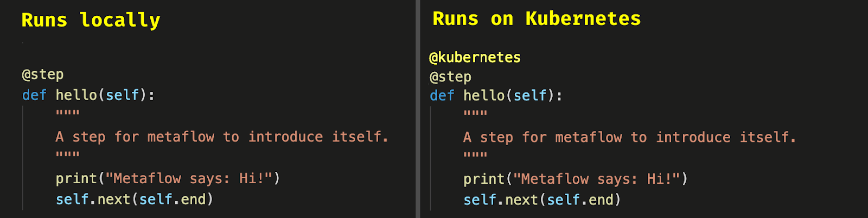Image resolution: width=868 pixels, height=218 pixels.
Task: Click closing triple quotes in right pane
Action: (475, 155)
